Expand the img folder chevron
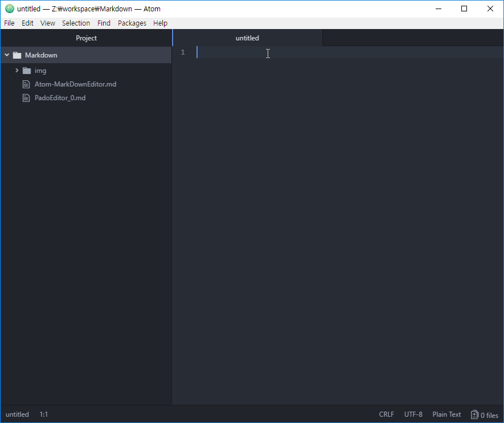 [x=17, y=71]
